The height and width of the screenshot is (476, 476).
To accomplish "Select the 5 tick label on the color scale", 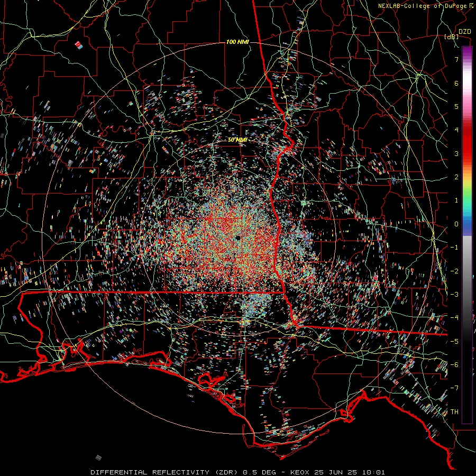I will 456,106.
